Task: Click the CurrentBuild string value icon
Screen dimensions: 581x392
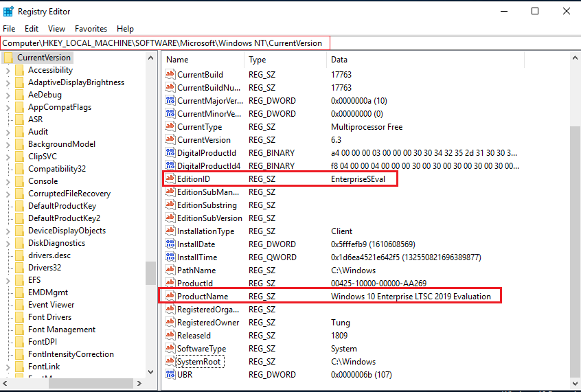Action: click(x=170, y=74)
